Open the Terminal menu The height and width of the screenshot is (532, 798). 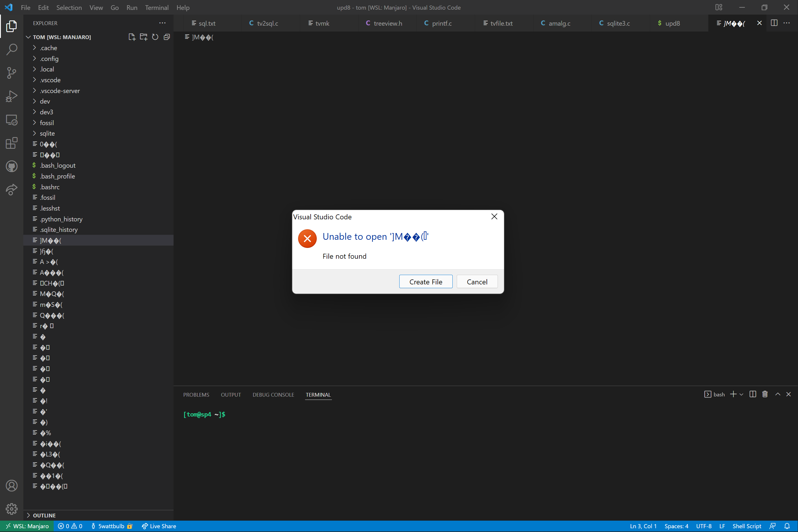pyautogui.click(x=156, y=8)
